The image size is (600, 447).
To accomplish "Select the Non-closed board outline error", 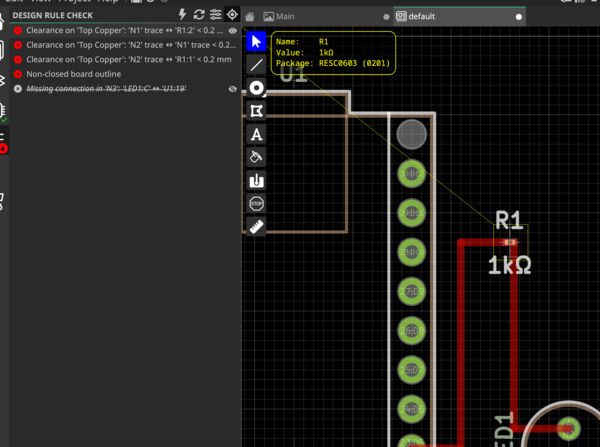I will point(76,74).
